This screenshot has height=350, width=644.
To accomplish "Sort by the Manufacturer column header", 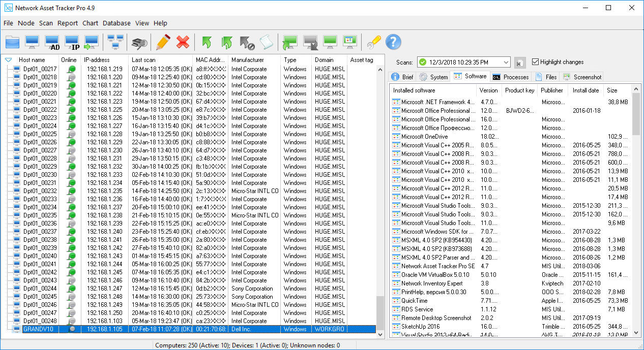I will point(254,60).
